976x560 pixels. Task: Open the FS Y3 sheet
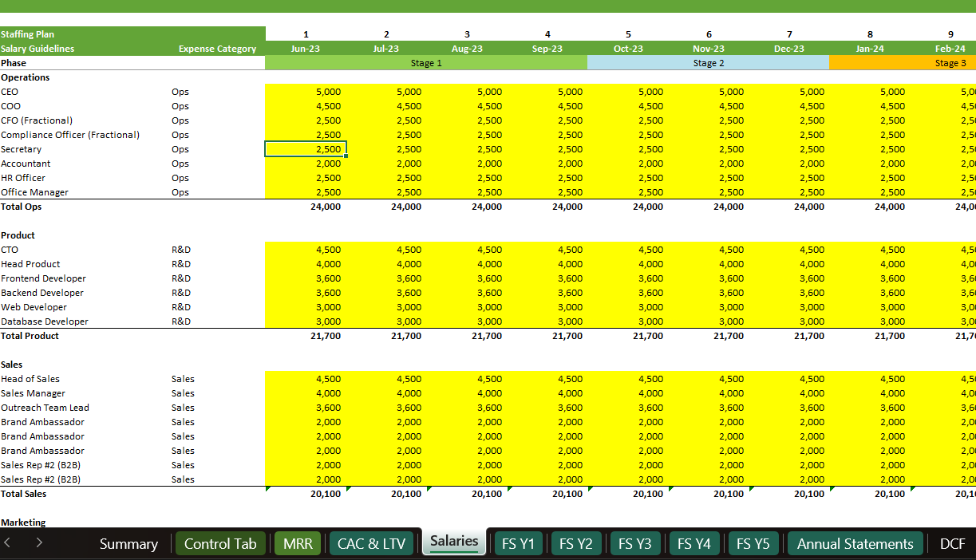(635, 543)
